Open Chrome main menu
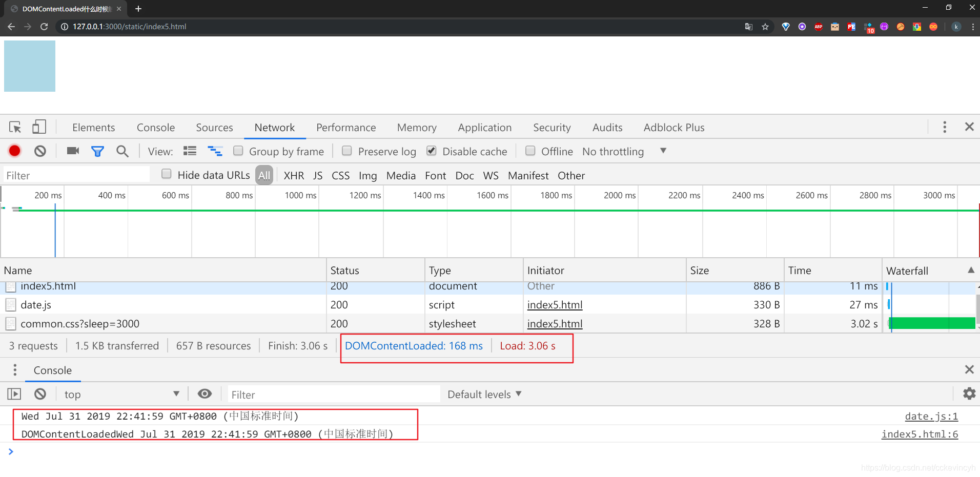 pyautogui.click(x=973, y=27)
